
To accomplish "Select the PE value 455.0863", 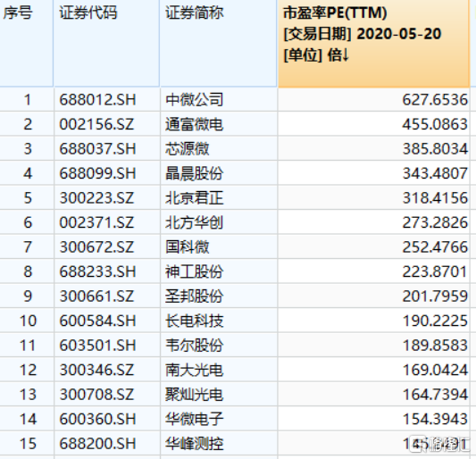I will click(x=435, y=124).
